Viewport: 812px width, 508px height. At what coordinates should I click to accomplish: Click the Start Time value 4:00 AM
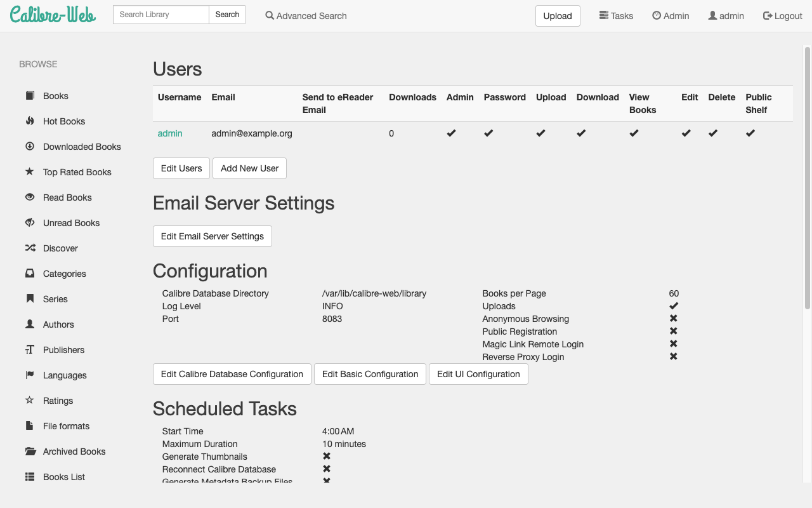pos(338,431)
